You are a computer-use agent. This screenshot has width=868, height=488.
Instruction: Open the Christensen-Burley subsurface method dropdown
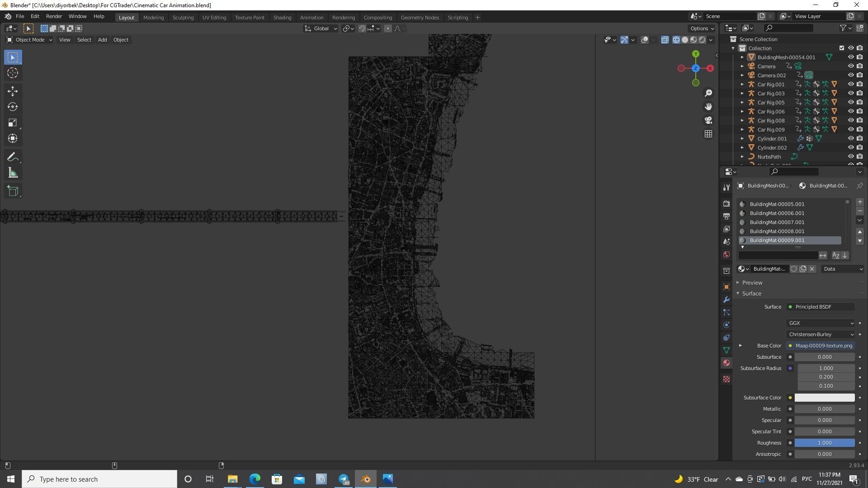(821, 334)
